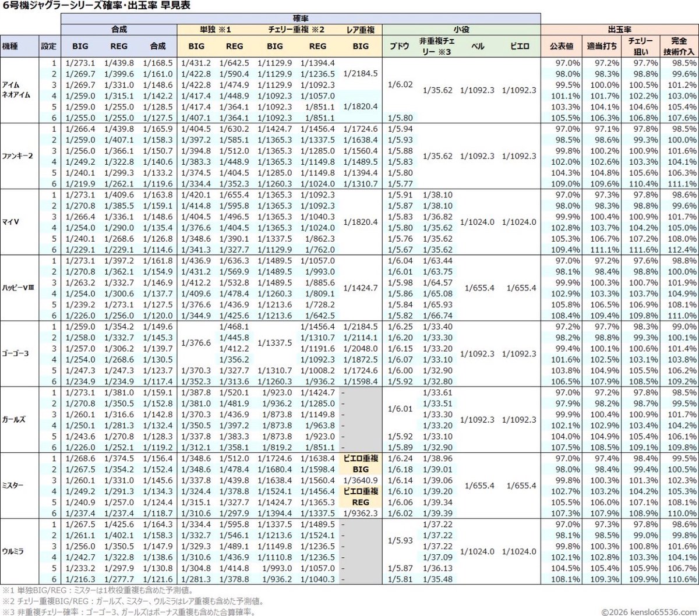Select the ブドウ column header
Image resolution: width=699 pixels, height=616 pixels.
(x=399, y=46)
